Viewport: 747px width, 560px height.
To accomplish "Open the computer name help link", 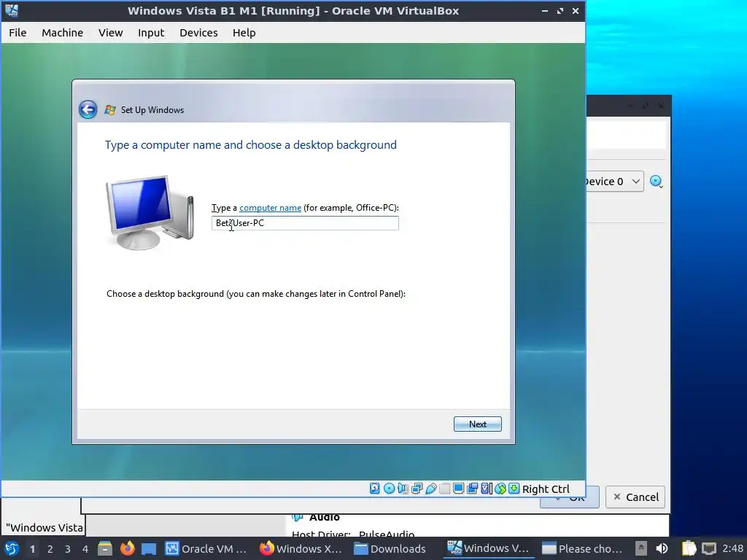I will click(x=270, y=208).
